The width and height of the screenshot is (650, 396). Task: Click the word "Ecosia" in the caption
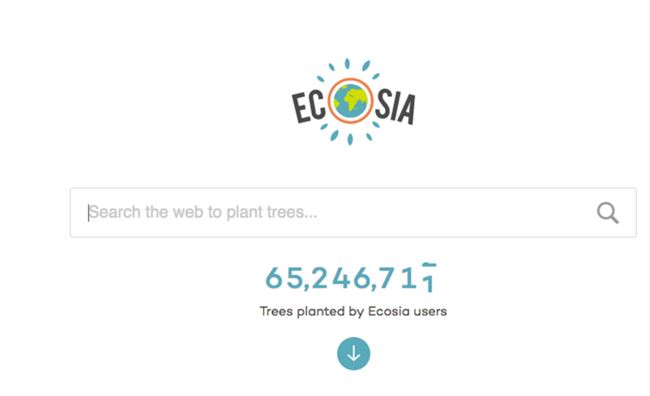[x=388, y=311]
